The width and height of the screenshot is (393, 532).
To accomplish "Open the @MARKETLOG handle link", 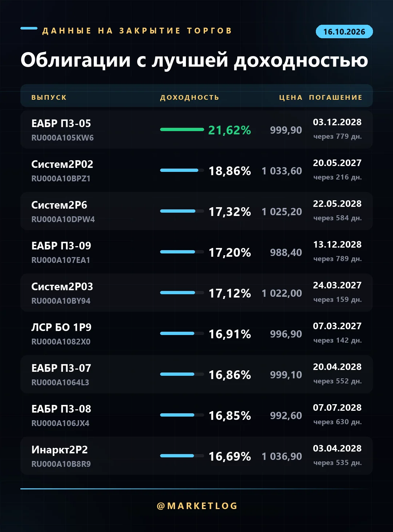I will coord(197,506).
